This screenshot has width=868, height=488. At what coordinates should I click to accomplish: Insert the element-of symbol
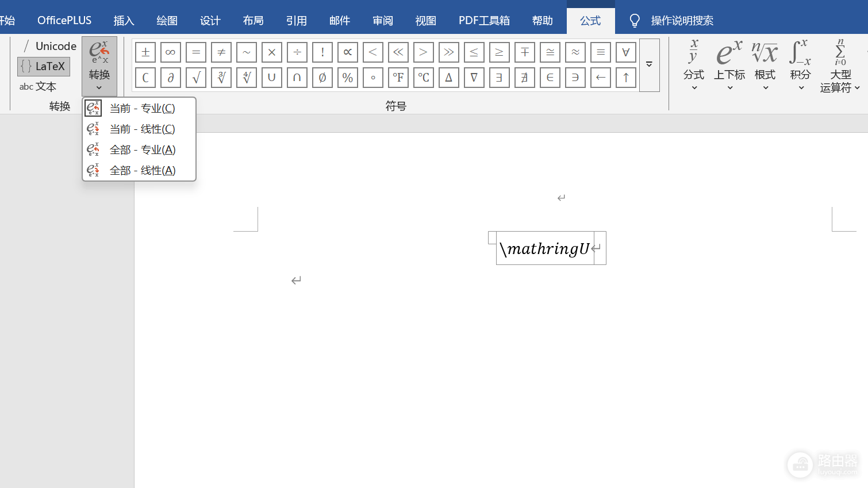coord(550,78)
